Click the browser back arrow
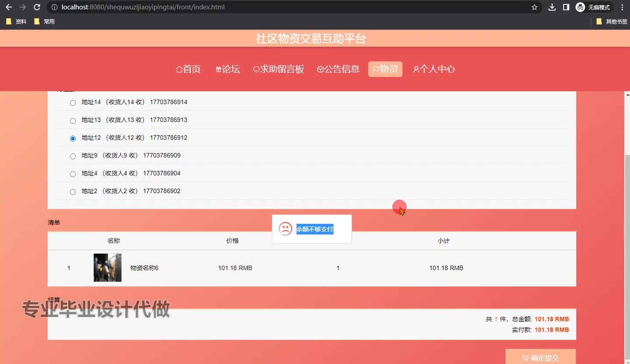Image resolution: width=630 pixels, height=364 pixels. tap(9, 7)
